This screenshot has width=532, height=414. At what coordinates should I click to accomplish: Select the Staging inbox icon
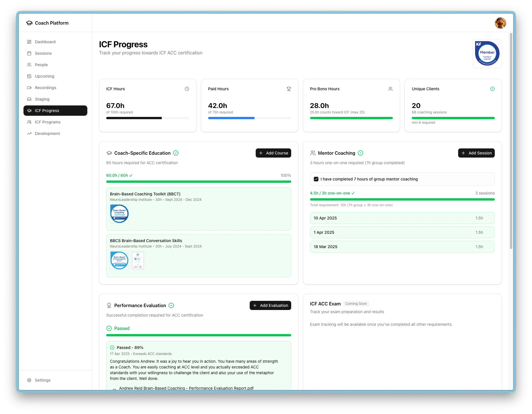(29, 99)
